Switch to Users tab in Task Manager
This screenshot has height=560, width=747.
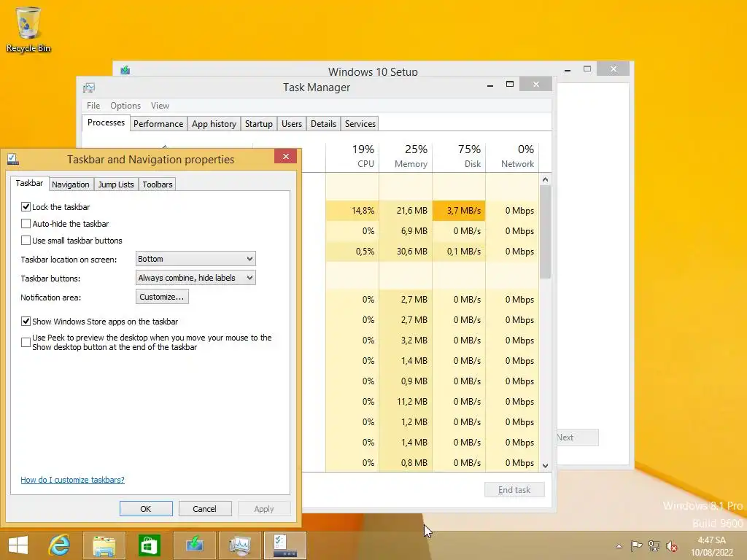[292, 124]
